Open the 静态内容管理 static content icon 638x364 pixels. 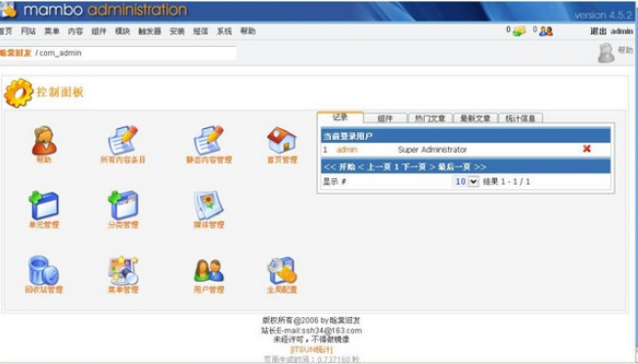208,140
